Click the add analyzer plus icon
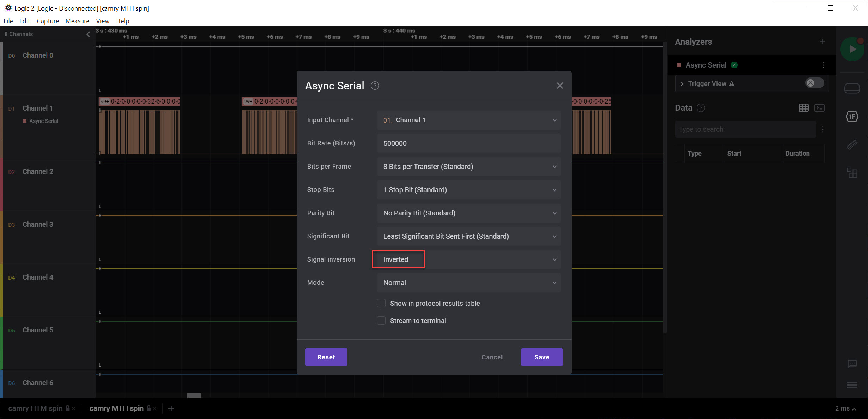 coord(823,42)
